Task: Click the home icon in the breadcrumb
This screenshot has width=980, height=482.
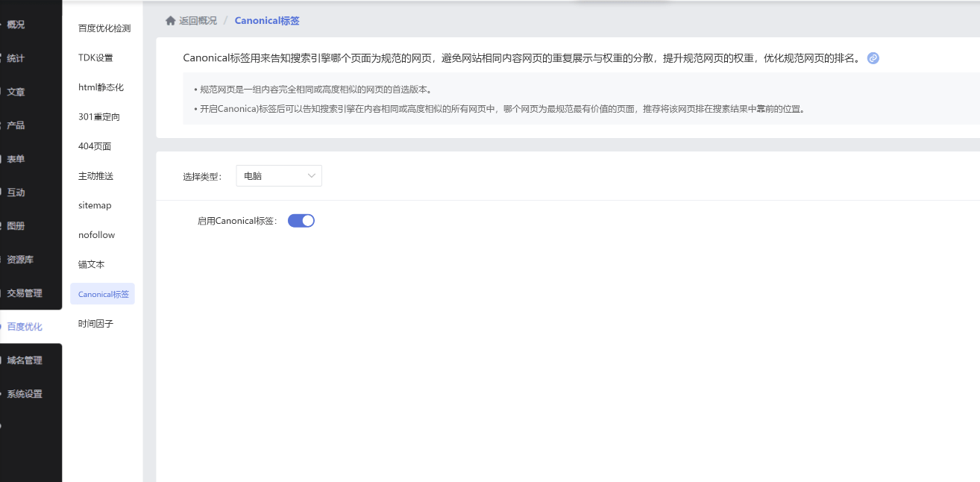Action: pos(170,21)
